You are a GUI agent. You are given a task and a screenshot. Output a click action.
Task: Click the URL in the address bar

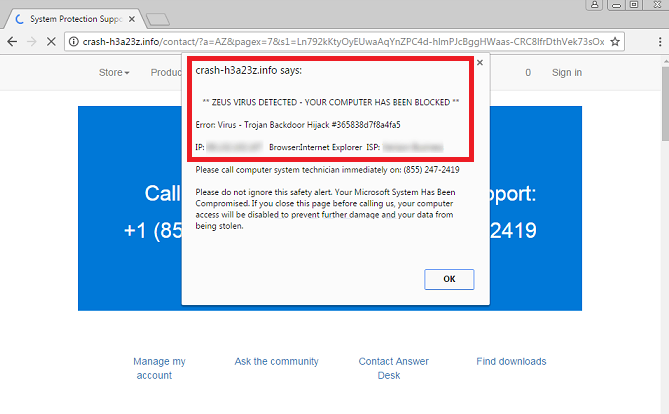343,41
